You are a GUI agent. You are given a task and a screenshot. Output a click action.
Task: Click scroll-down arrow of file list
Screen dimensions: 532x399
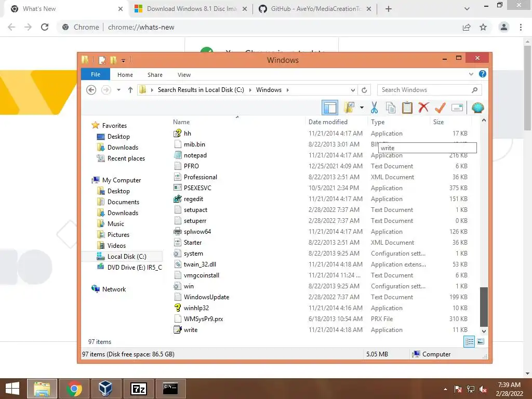484,331
